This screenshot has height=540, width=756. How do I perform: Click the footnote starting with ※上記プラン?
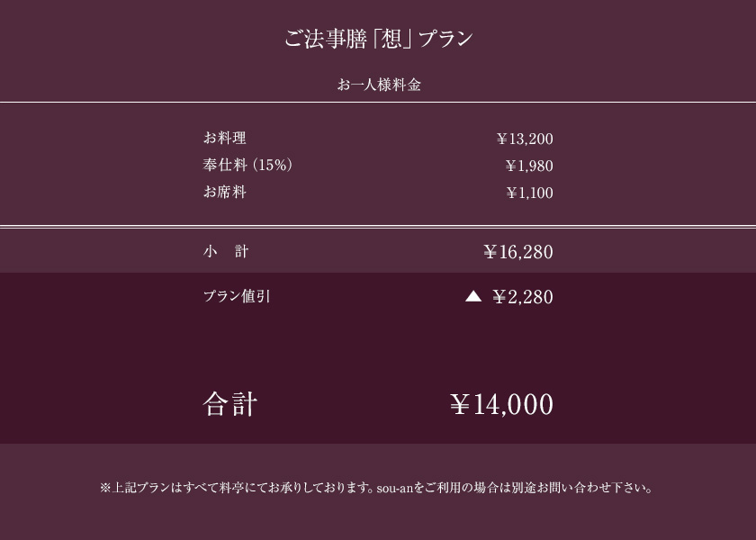376,488
